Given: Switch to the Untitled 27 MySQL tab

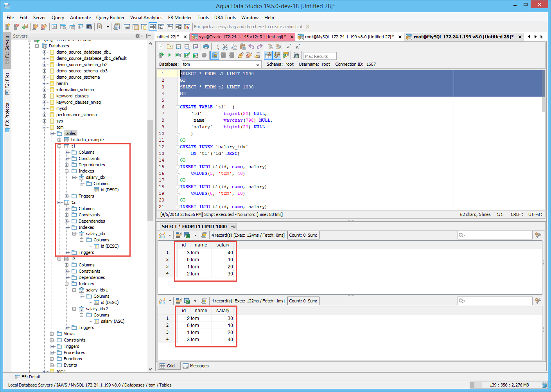Looking at the screenshot, I should pos(349,37).
